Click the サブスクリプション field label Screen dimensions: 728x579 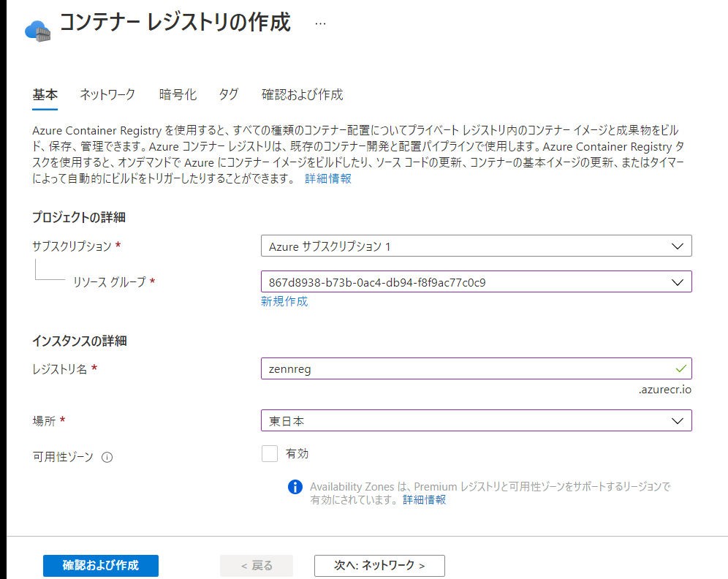(72, 246)
